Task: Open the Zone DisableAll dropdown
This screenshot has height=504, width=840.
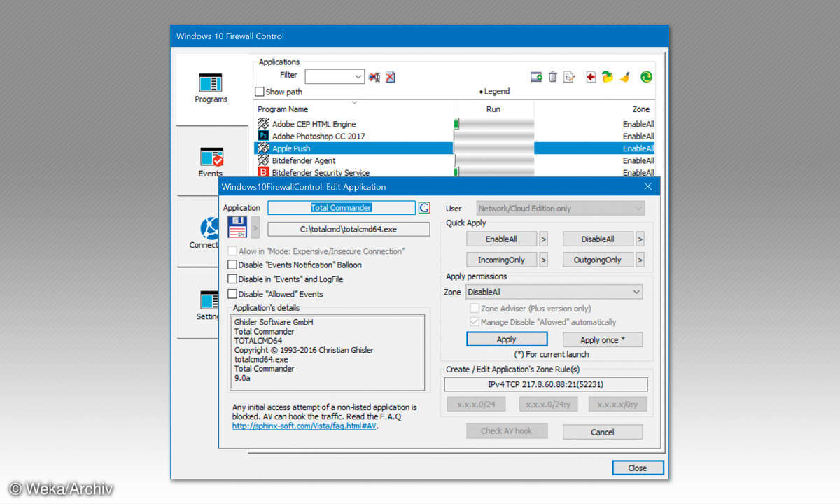Action: (554, 292)
